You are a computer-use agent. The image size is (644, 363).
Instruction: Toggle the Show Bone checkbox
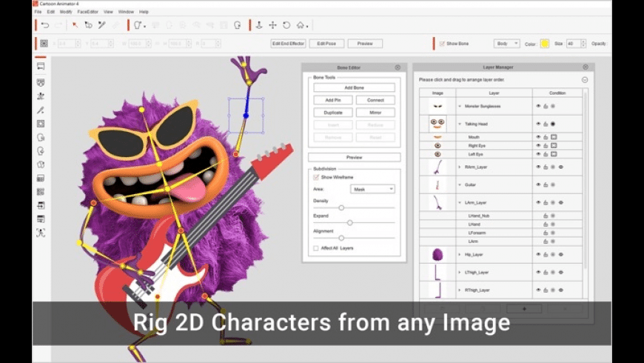point(442,44)
